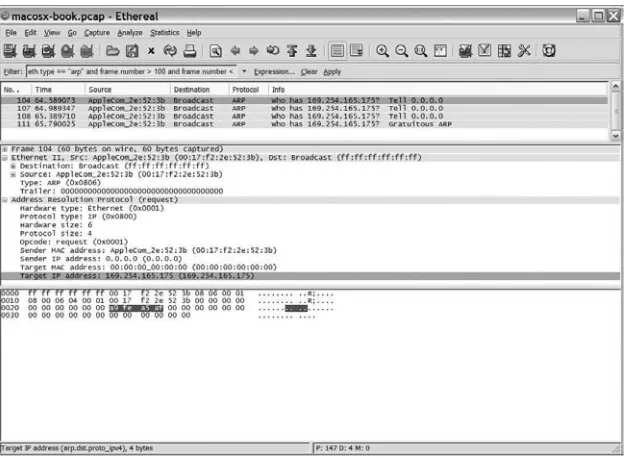This screenshot has width=624, height=458.
Task: Clear the display filter
Action: pyautogui.click(x=309, y=72)
